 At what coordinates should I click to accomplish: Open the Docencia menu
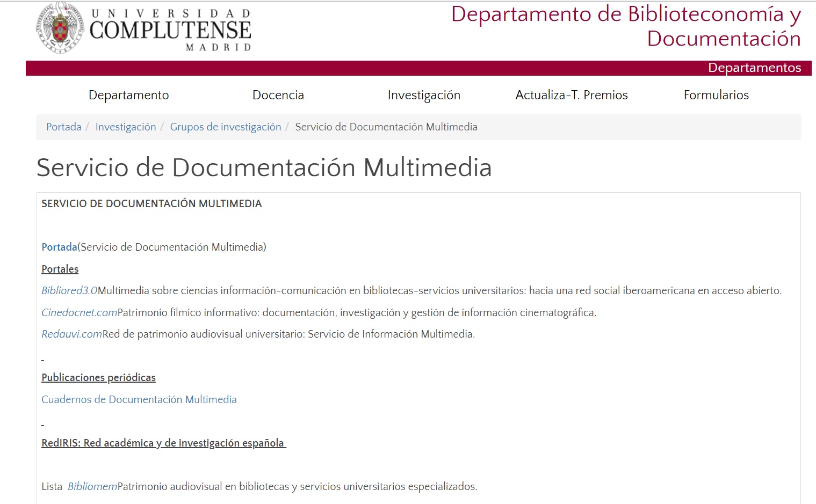point(278,95)
